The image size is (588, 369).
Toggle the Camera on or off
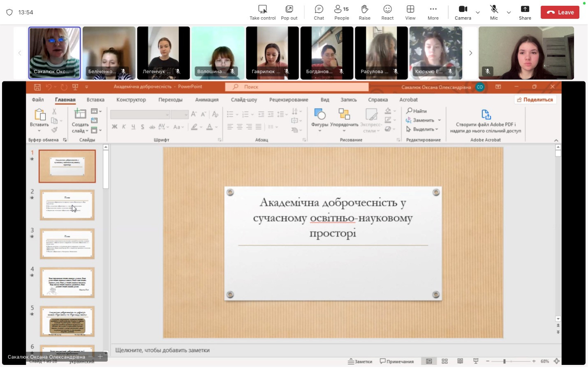(463, 12)
